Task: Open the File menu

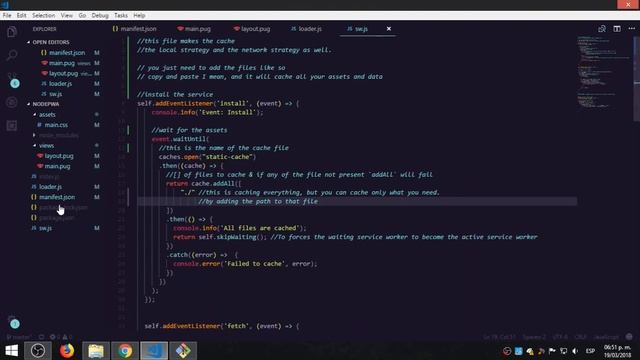Action: tap(7, 16)
